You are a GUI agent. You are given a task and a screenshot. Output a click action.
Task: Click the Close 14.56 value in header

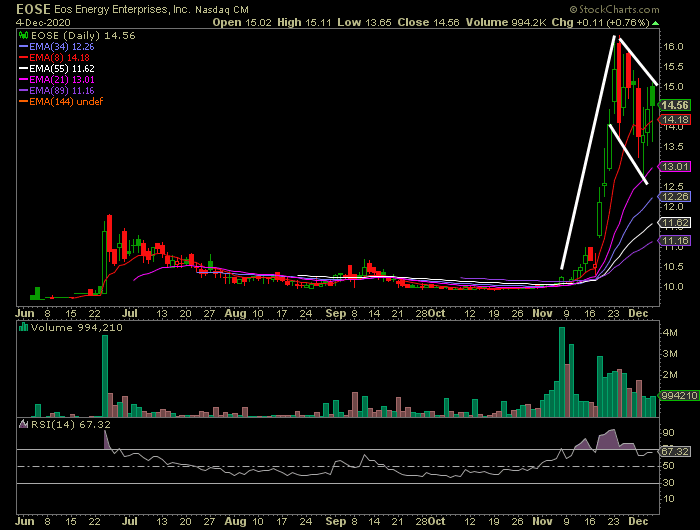tap(428, 22)
